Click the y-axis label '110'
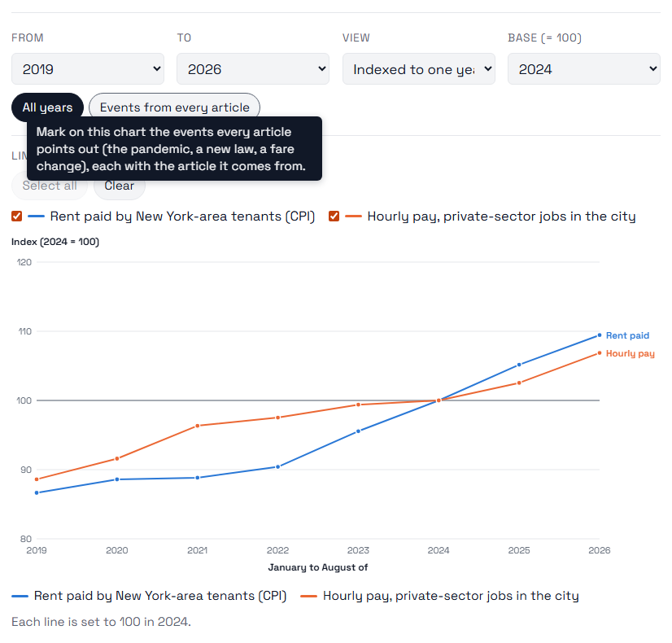Image resolution: width=672 pixels, height=643 pixels. coord(25,331)
